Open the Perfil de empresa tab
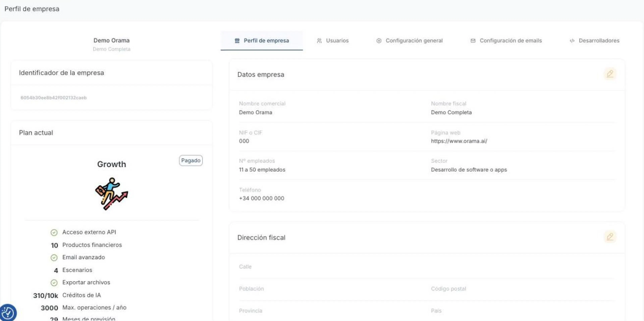Screen dimensions: 644x321 coord(261,41)
